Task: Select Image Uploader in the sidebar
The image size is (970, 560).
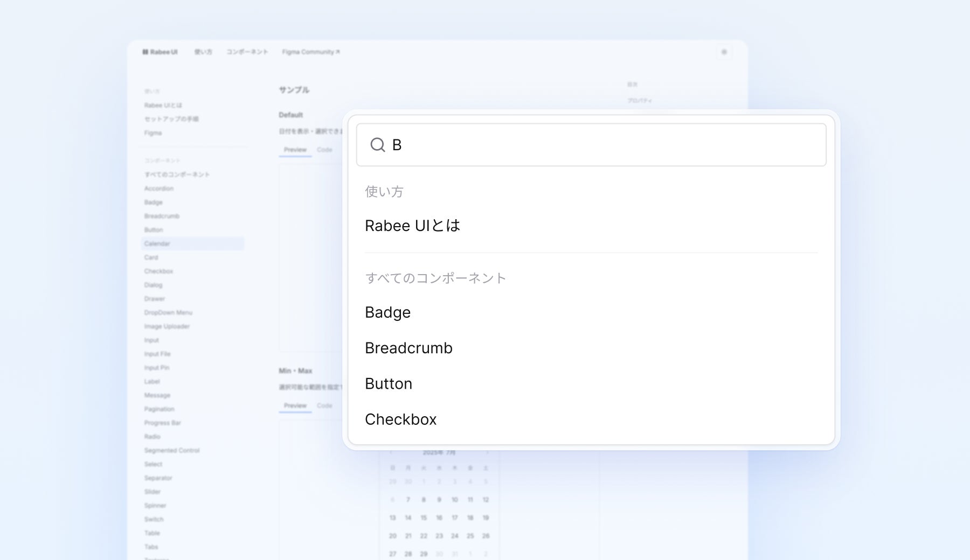Action: coord(167,326)
